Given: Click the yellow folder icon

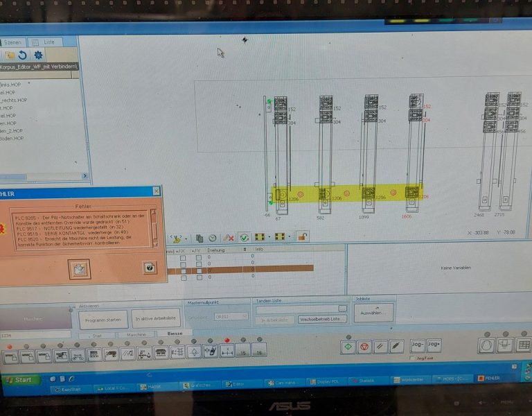Looking at the screenshot, I should click(9, 55).
